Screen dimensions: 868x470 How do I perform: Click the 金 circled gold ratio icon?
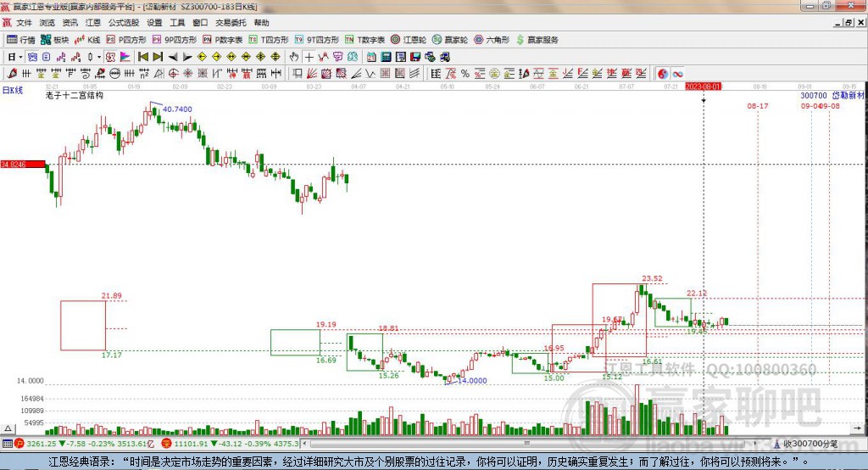click(x=494, y=74)
